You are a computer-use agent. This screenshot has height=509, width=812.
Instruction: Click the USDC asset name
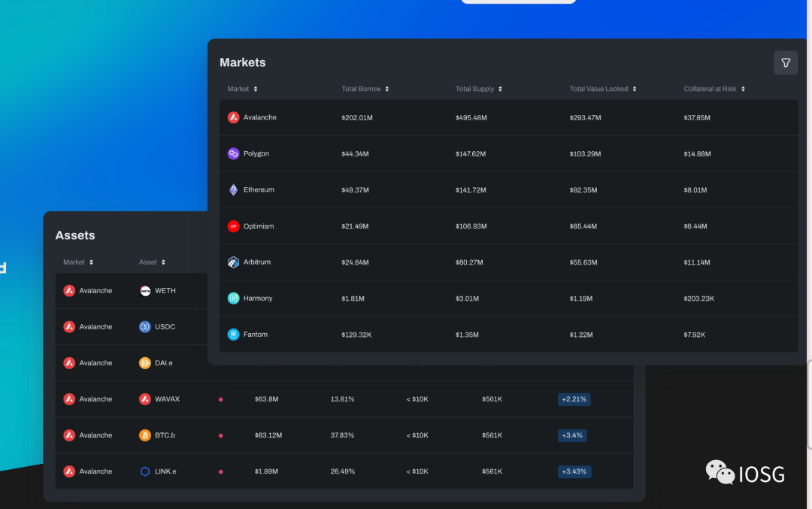tap(165, 327)
